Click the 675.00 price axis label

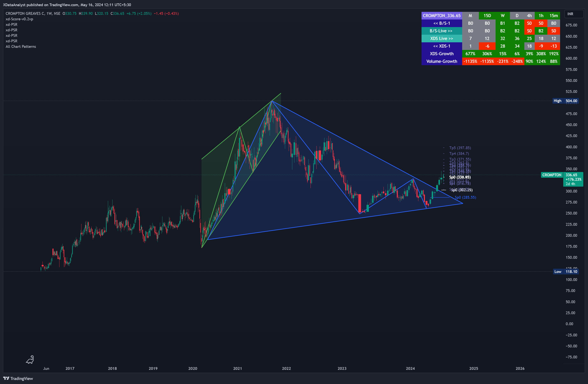click(x=571, y=25)
